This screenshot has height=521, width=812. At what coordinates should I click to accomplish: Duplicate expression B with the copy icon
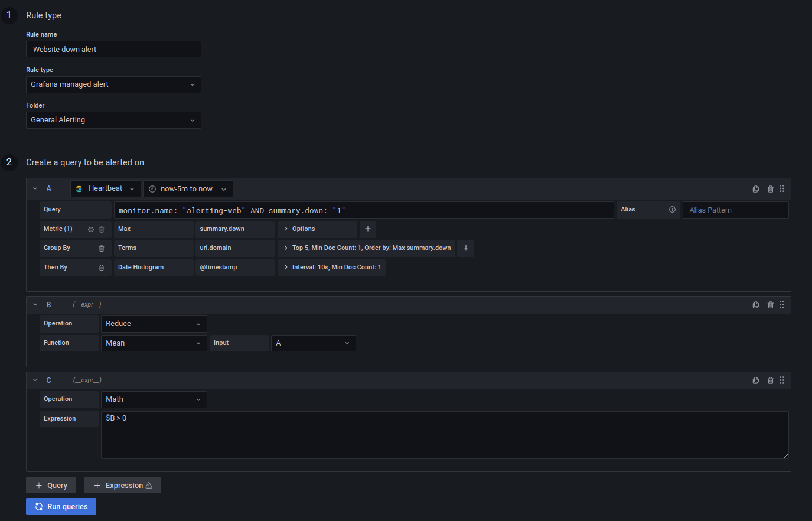point(756,305)
